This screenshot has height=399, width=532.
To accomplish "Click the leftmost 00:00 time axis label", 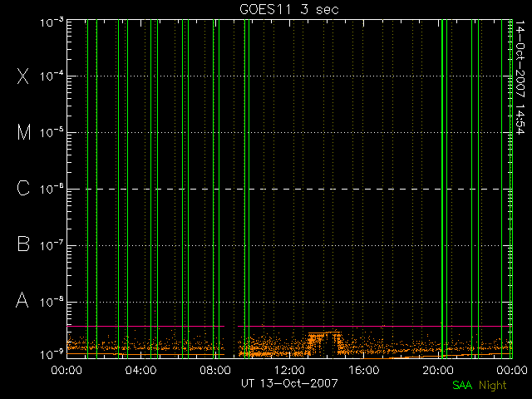I will [x=66, y=370].
